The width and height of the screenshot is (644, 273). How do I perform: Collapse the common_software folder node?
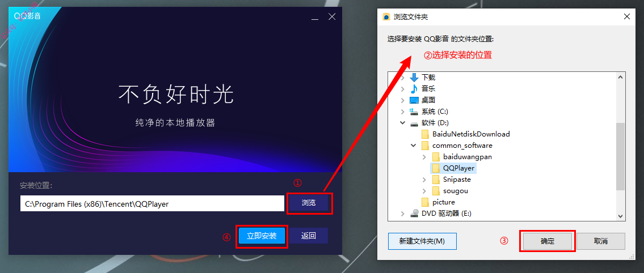click(413, 145)
